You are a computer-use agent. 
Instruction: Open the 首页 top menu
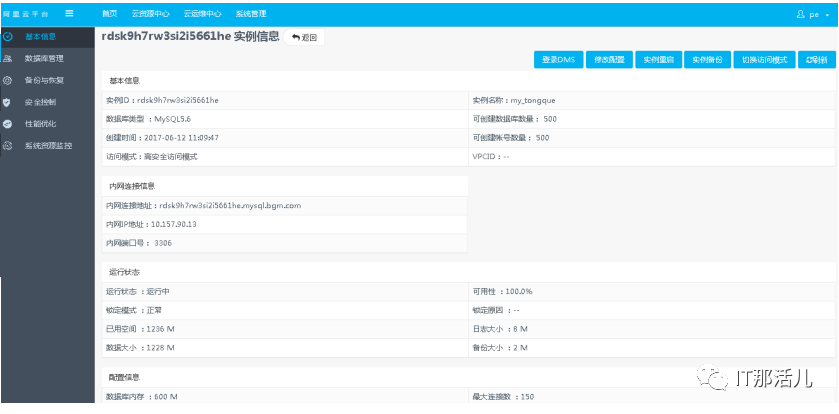pyautogui.click(x=109, y=14)
